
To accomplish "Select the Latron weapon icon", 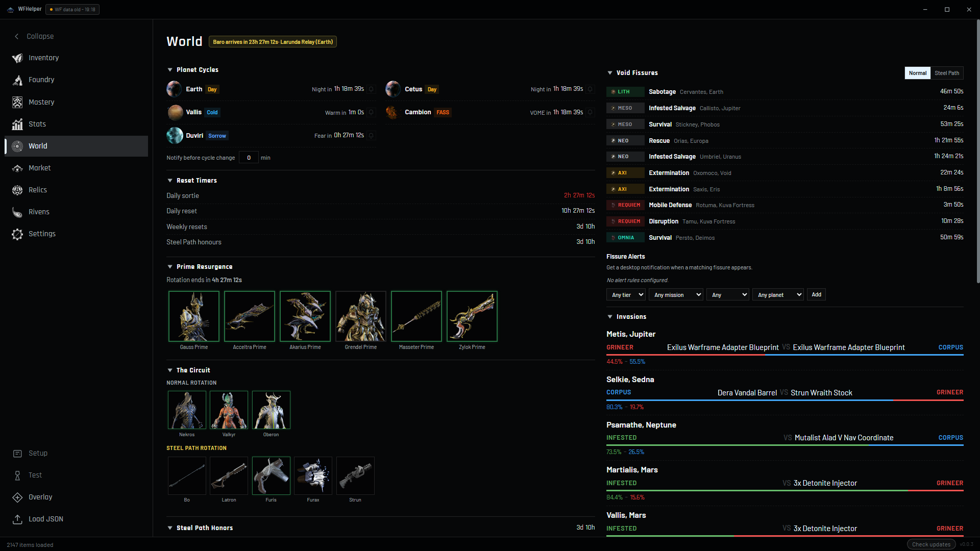I will click(229, 475).
